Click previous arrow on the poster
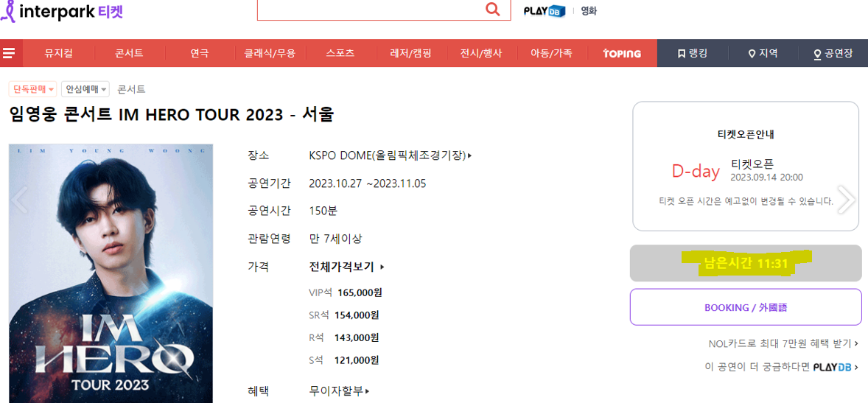This screenshot has height=403, width=868. 19,200
